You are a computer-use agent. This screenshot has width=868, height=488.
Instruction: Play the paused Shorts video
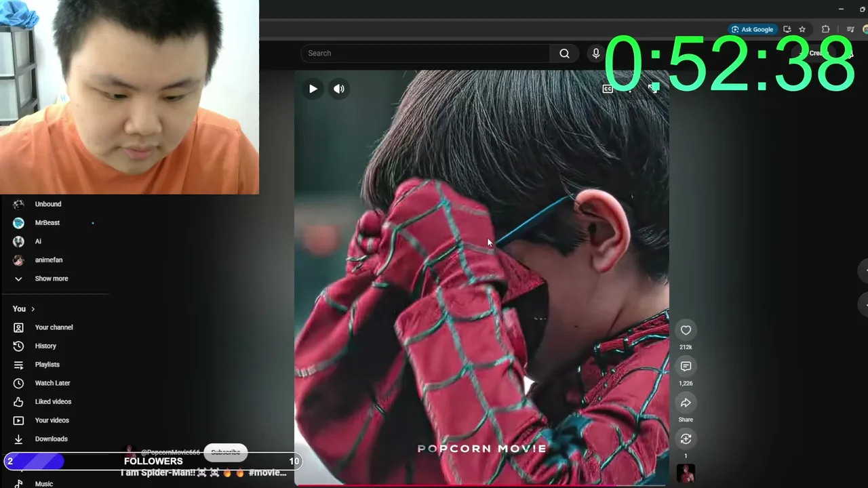[x=313, y=89]
